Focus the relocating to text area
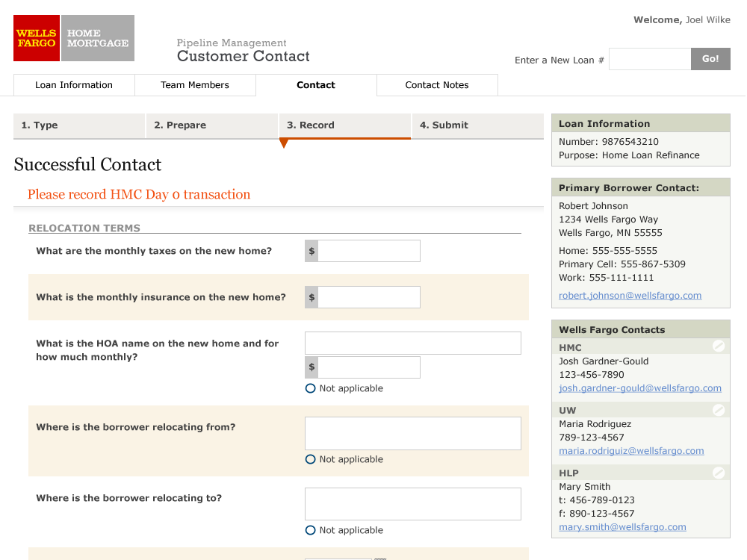 click(x=413, y=504)
